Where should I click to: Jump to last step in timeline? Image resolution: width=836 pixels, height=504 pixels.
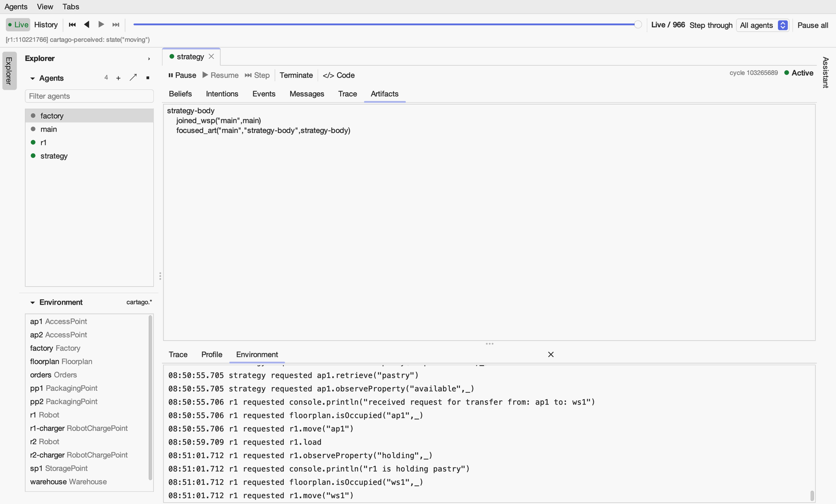pyautogui.click(x=116, y=25)
